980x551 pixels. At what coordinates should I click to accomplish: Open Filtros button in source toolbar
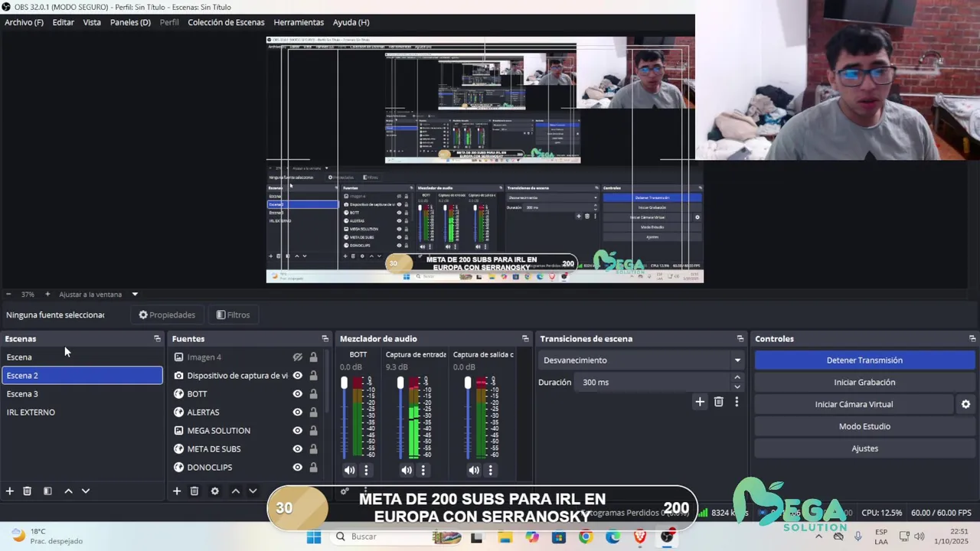tap(233, 315)
